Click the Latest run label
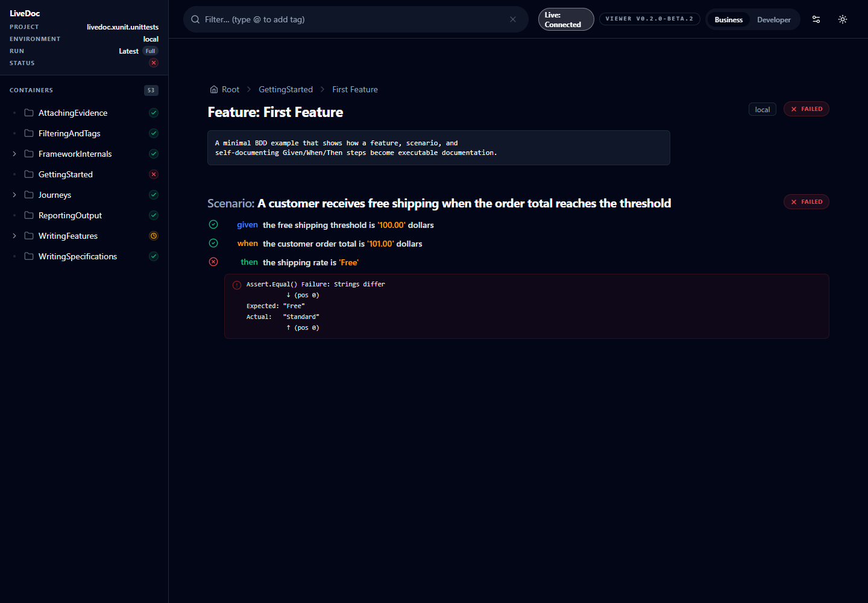 point(128,51)
